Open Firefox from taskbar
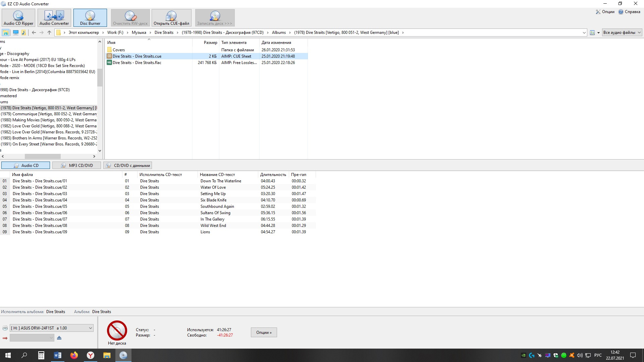 pos(74,355)
